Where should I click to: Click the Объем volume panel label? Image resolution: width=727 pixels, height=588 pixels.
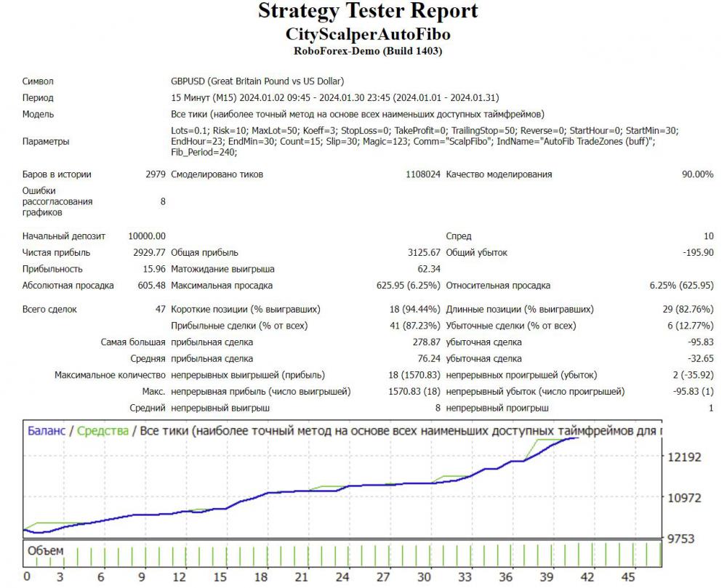[x=45, y=551]
